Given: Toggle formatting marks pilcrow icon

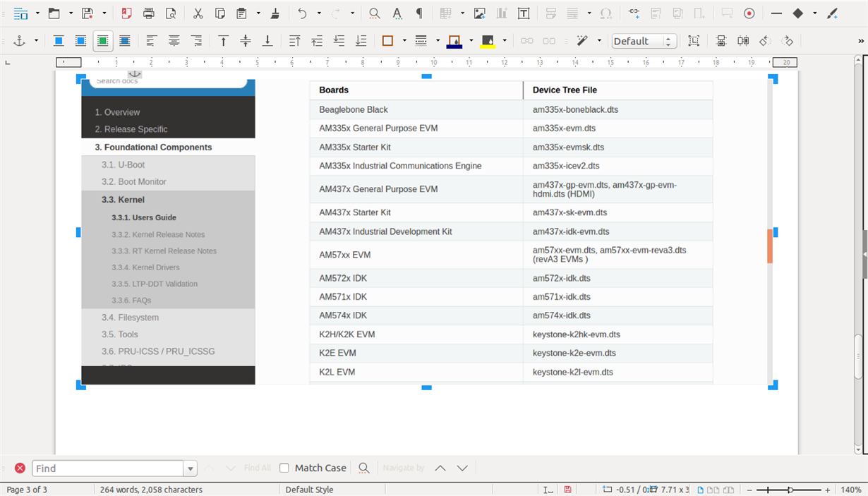Looking at the screenshot, I should click(419, 13).
